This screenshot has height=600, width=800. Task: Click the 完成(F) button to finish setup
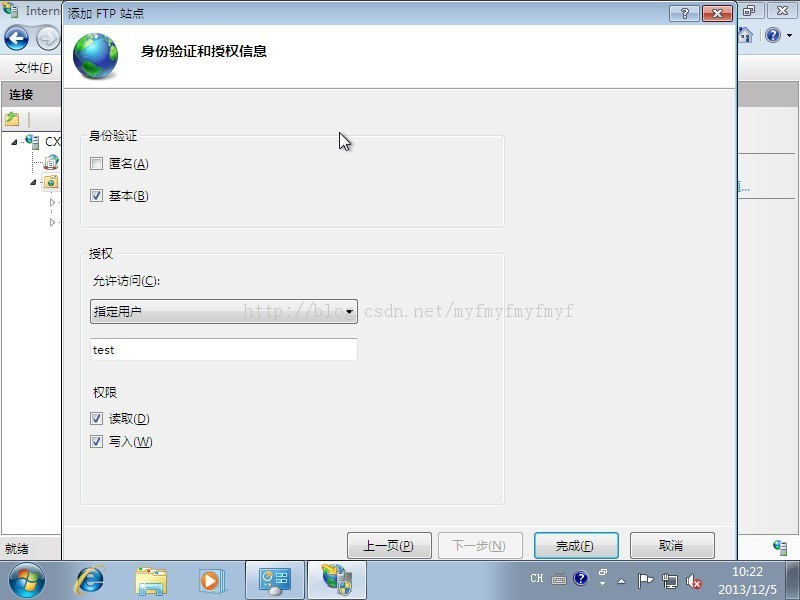[576, 545]
